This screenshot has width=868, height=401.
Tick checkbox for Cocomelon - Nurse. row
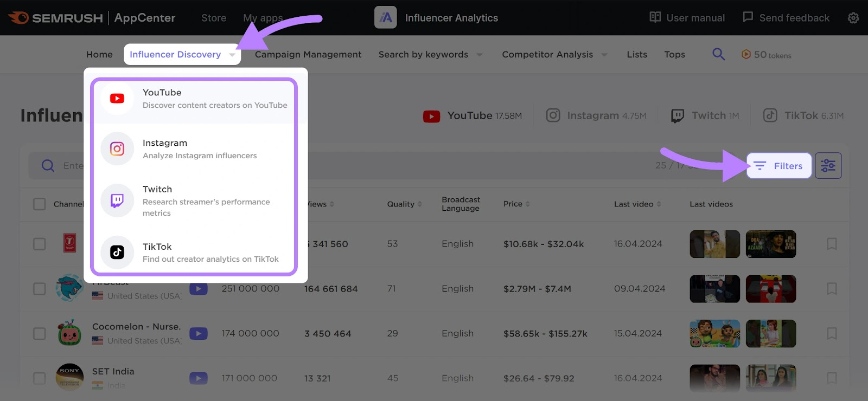pyautogui.click(x=39, y=333)
